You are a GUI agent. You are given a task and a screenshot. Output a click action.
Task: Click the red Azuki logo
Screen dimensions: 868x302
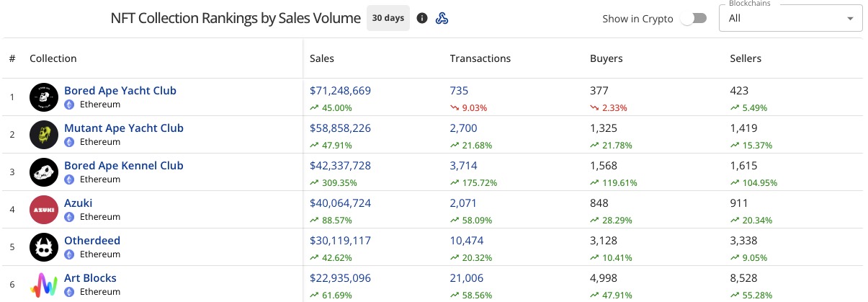(x=44, y=210)
